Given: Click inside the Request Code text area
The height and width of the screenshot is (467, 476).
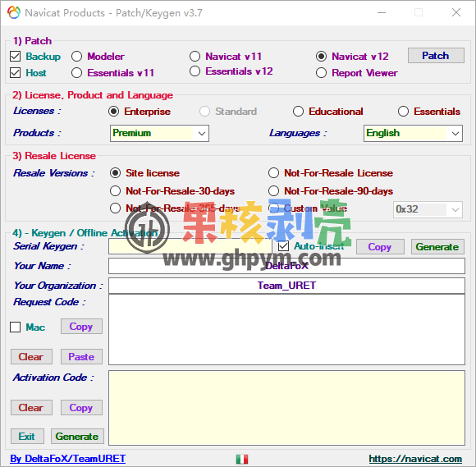Looking at the screenshot, I should [286, 329].
